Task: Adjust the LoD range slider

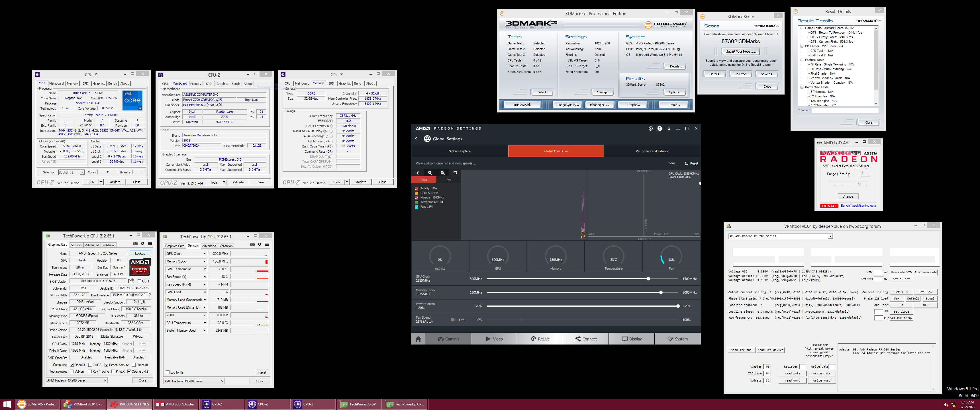Action: pos(859,182)
